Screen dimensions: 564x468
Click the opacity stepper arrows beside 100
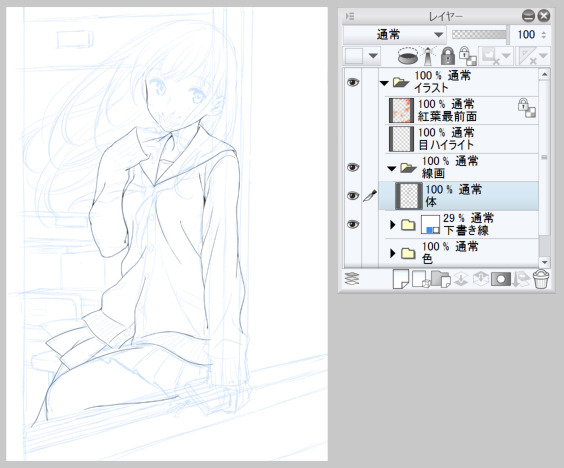point(543,35)
